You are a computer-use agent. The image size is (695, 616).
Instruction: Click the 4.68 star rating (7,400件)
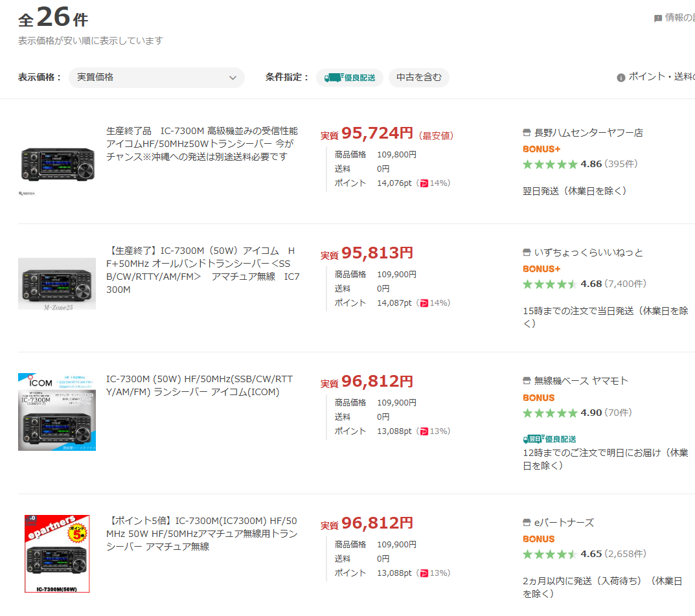click(x=584, y=284)
